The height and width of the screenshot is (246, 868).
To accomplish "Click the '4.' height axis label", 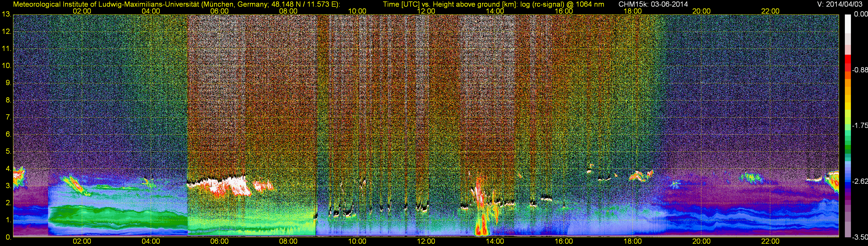I will 8,168.
